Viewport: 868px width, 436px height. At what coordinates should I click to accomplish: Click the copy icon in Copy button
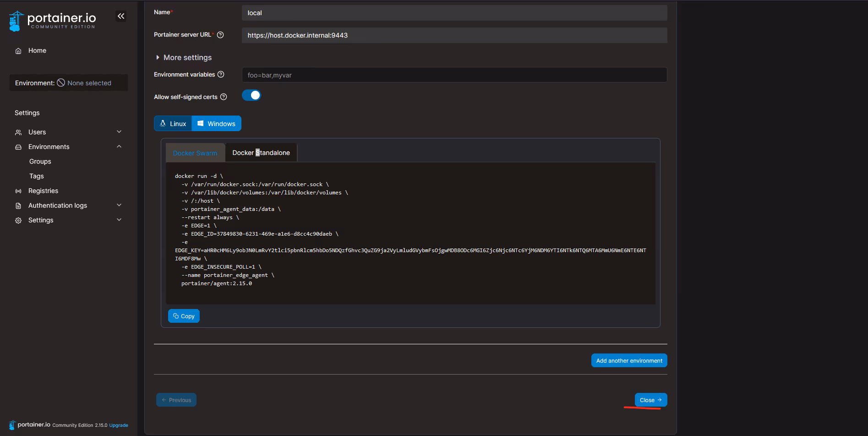coord(176,316)
